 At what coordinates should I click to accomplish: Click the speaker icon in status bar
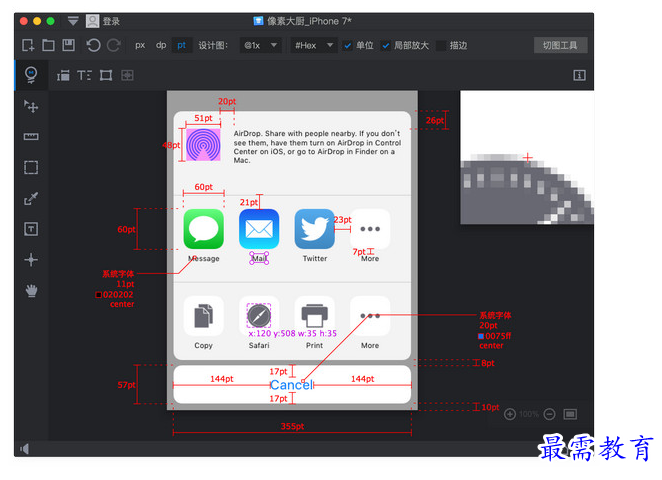(x=24, y=448)
